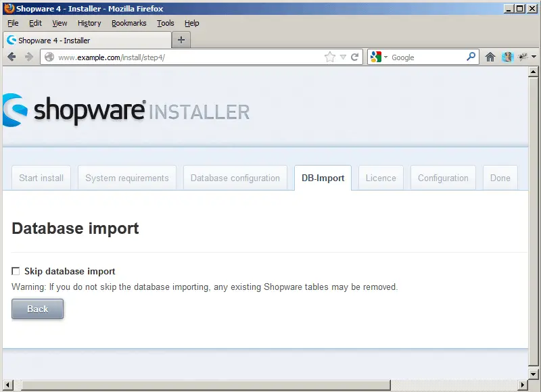Click the Back button

point(38,309)
